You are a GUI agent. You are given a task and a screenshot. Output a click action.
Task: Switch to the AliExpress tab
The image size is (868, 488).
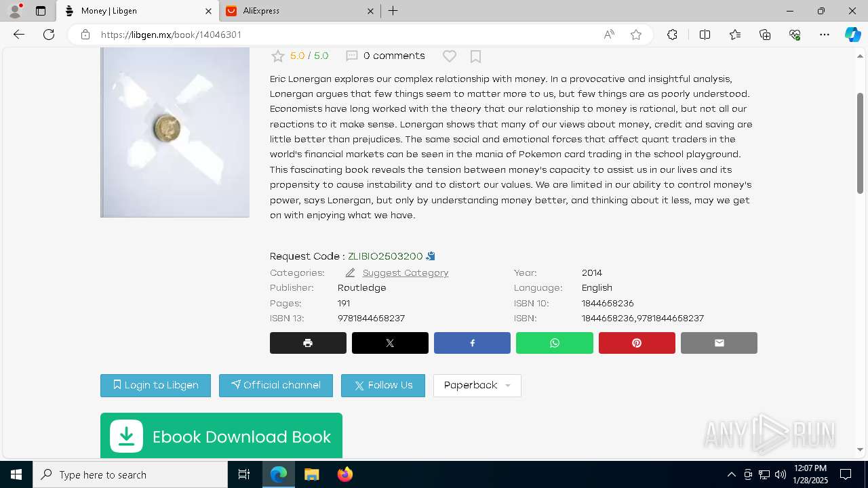click(x=299, y=11)
